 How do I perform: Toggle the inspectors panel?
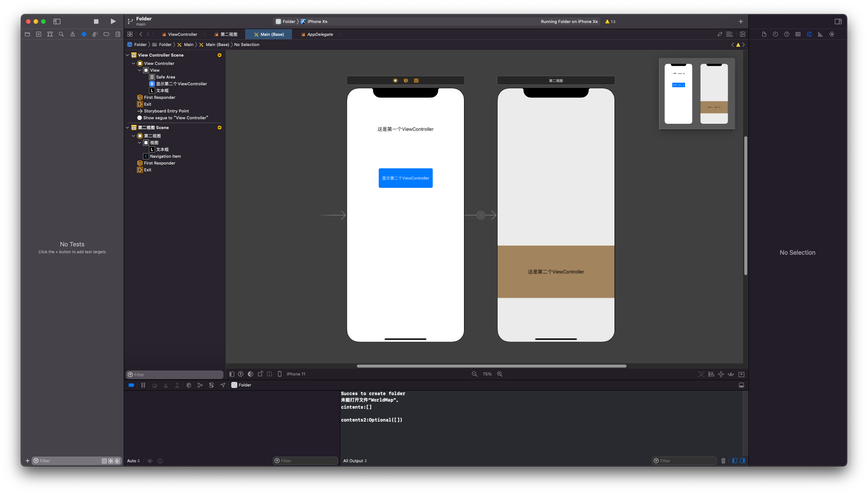[838, 22]
